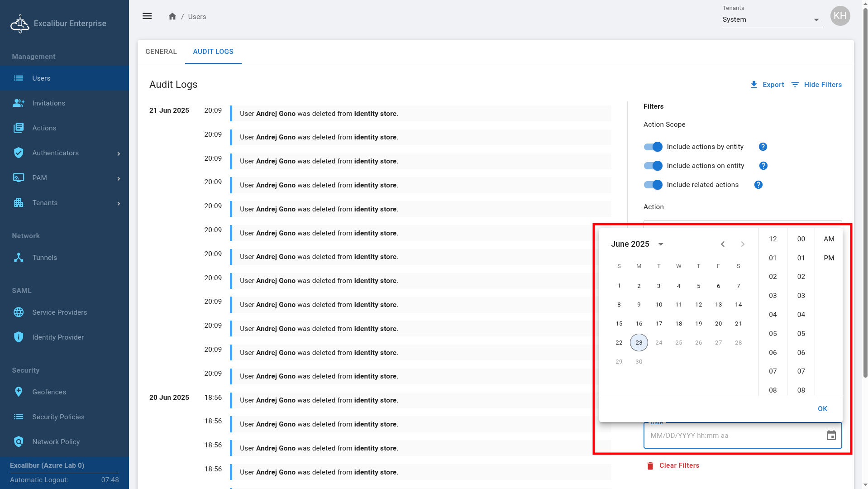The height and width of the screenshot is (489, 868).
Task: Click help icon beside Include related actions
Action: point(758,185)
